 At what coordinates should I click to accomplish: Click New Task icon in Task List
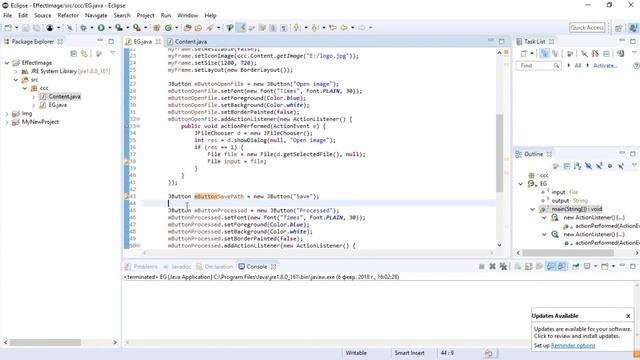pos(524,53)
